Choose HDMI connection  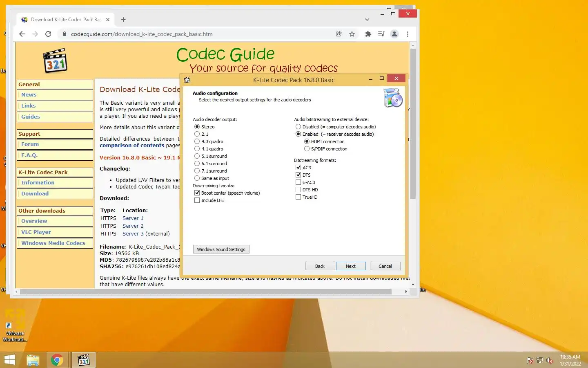pos(325,141)
